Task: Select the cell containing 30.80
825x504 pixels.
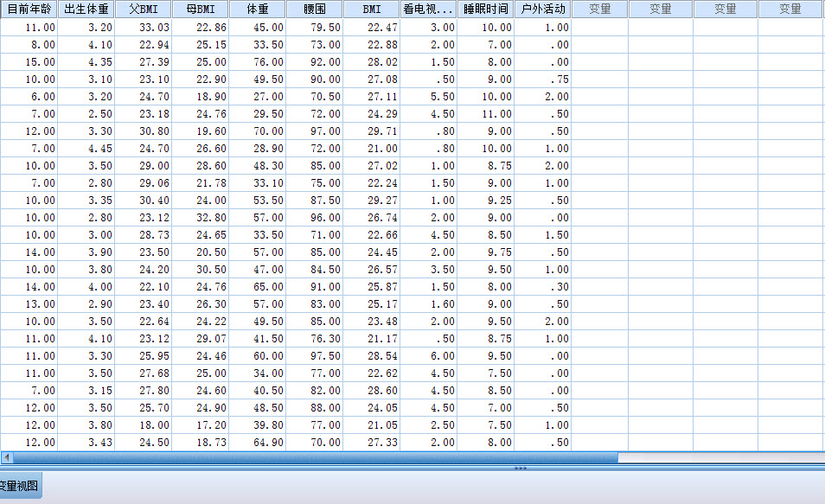Action: click(x=144, y=131)
